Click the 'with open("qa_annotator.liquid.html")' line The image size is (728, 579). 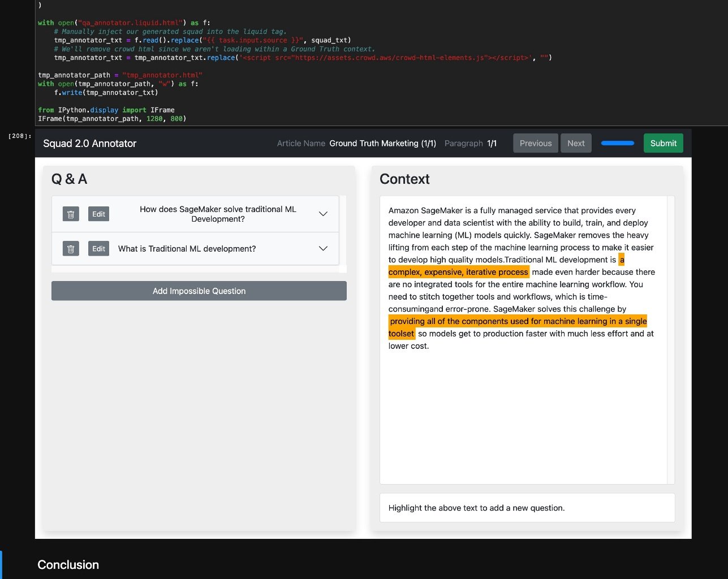124,23
